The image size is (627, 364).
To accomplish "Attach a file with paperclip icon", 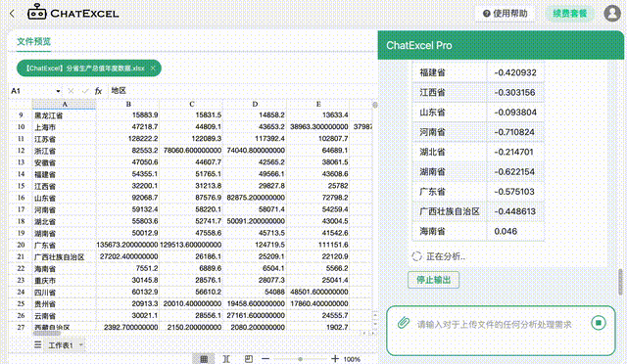I will 404,323.
